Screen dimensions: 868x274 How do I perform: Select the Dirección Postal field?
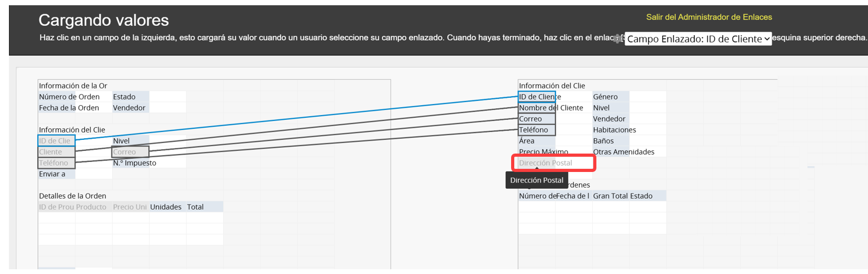coord(554,163)
